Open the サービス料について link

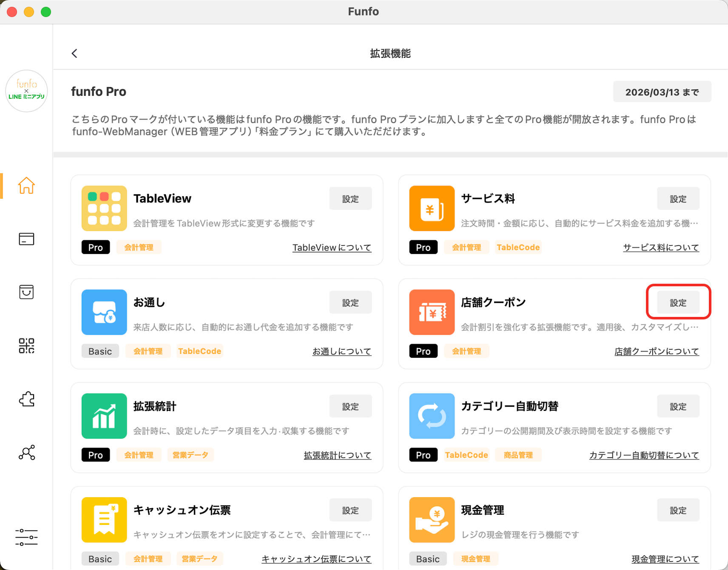click(661, 247)
